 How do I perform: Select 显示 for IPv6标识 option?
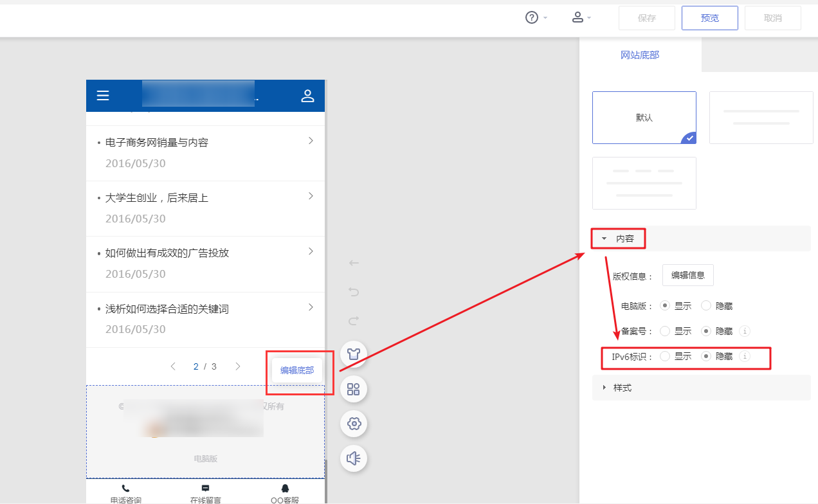point(665,356)
